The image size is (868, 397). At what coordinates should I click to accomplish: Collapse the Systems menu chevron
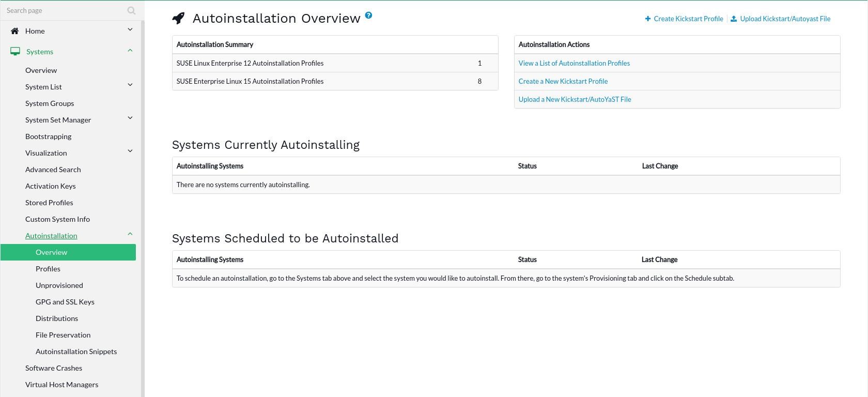point(130,51)
